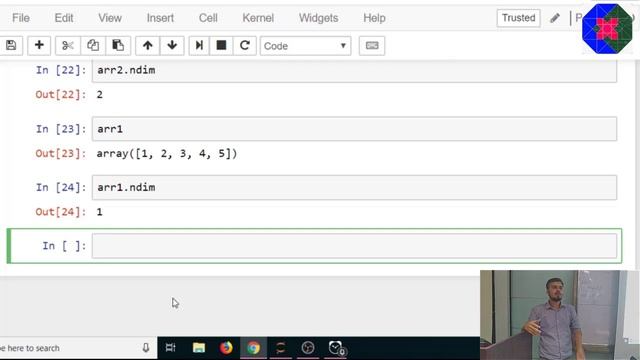Insert a new cell below with plus icon
Viewport: 640px width, 360px height.
(x=39, y=45)
